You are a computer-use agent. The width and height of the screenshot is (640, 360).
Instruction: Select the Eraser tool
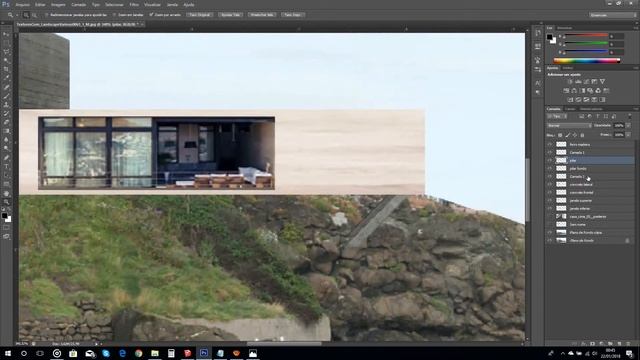[6, 122]
